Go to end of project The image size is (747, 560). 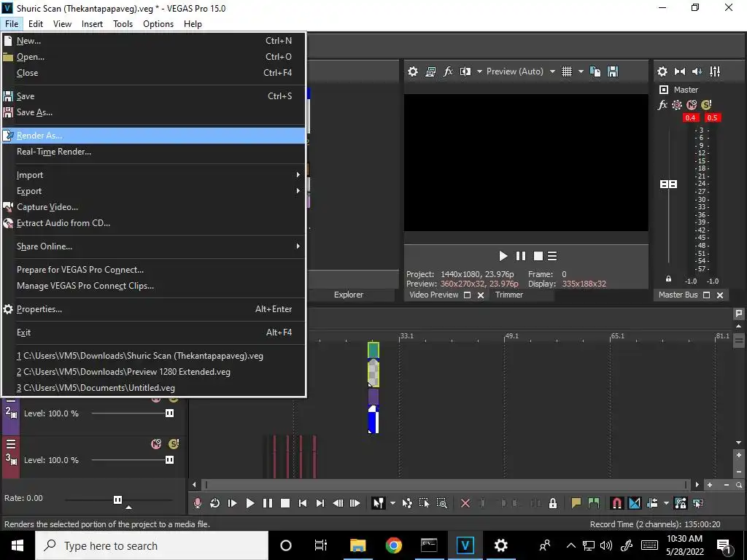[320, 503]
